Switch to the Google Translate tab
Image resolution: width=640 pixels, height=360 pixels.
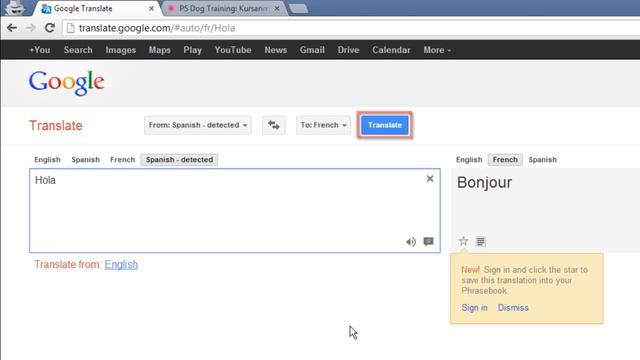pos(96,8)
